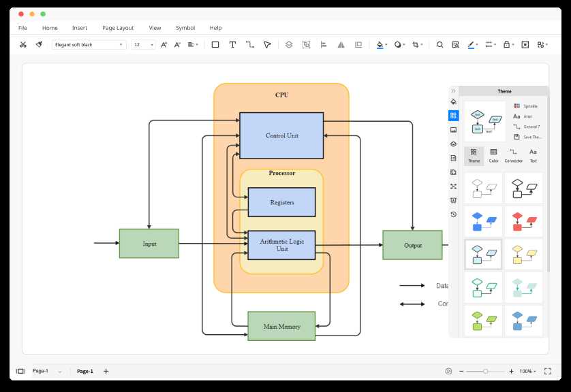This screenshot has height=392, width=571.
Task: Choose the yellow flowchart theme thumbnail
Action: coord(524,255)
